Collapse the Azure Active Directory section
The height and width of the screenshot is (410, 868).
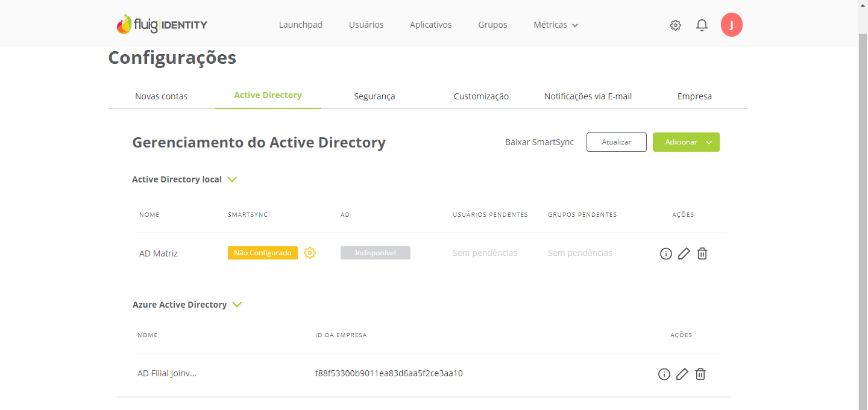(x=237, y=305)
